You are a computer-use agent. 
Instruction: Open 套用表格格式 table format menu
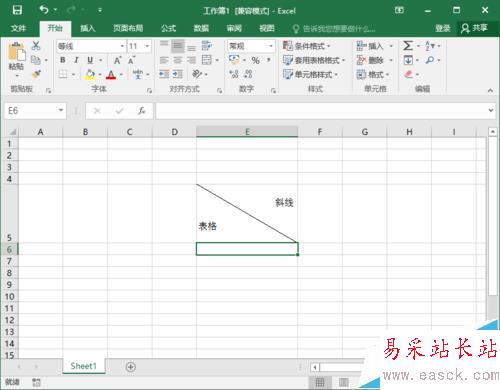coord(314,60)
